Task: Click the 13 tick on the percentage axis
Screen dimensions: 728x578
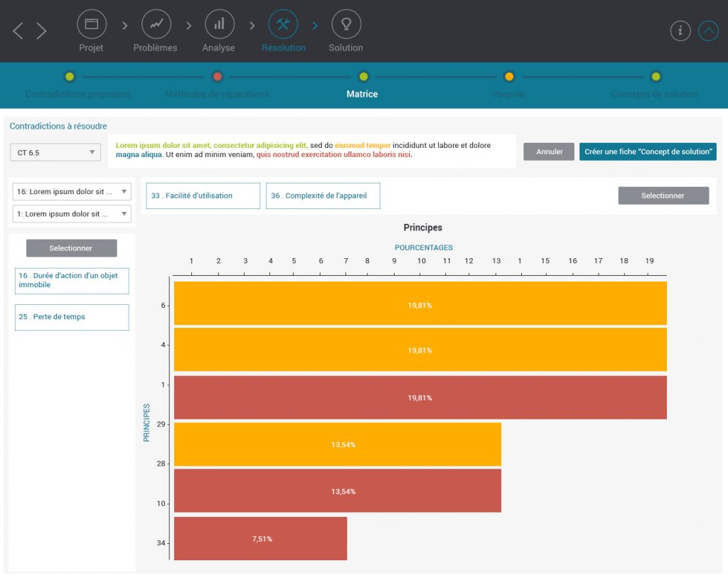Action: click(496, 261)
